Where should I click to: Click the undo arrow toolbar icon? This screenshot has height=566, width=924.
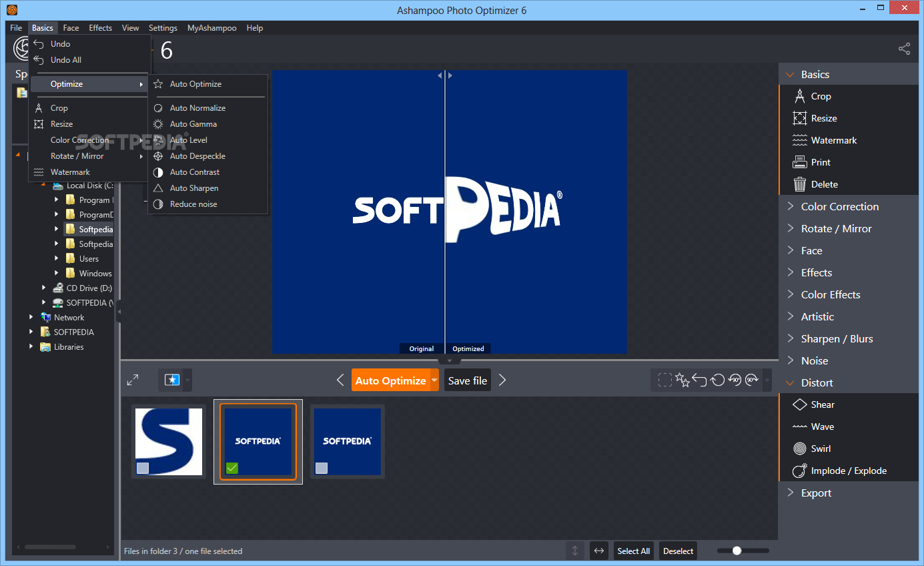(699, 380)
